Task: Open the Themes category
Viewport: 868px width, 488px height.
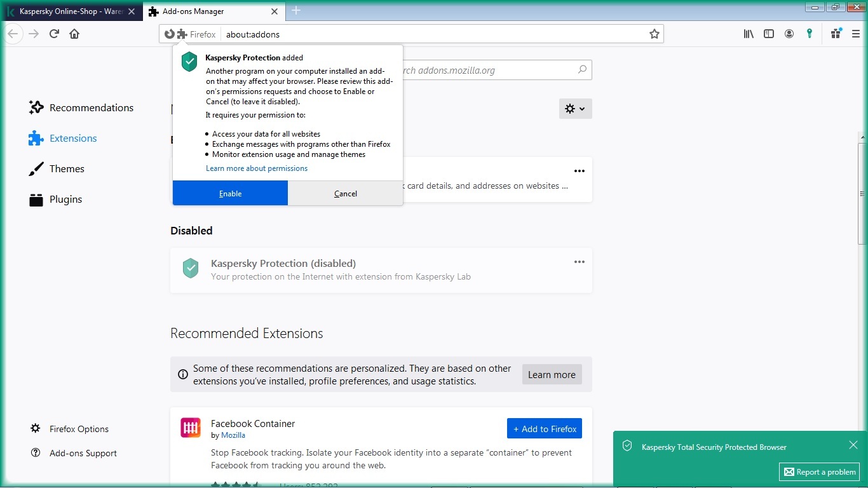Action: [x=57, y=168]
